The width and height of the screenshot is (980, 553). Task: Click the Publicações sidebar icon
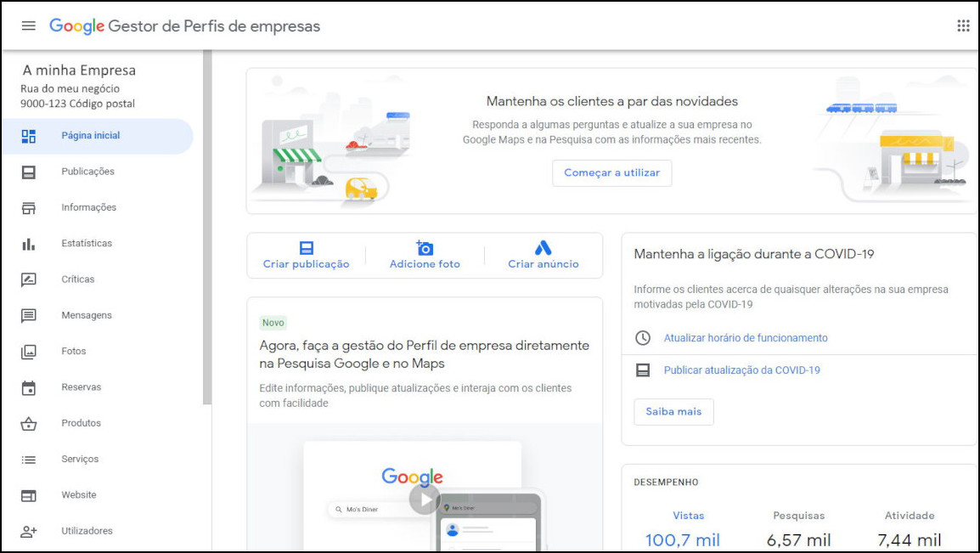coord(29,172)
